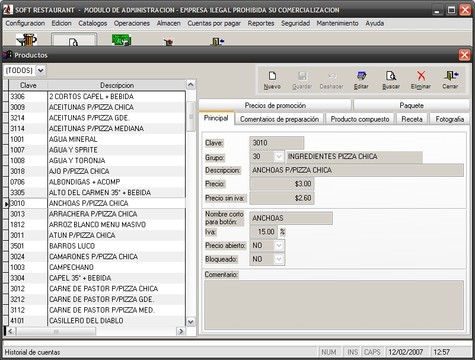Click the Descripcion column header

pos(117,85)
